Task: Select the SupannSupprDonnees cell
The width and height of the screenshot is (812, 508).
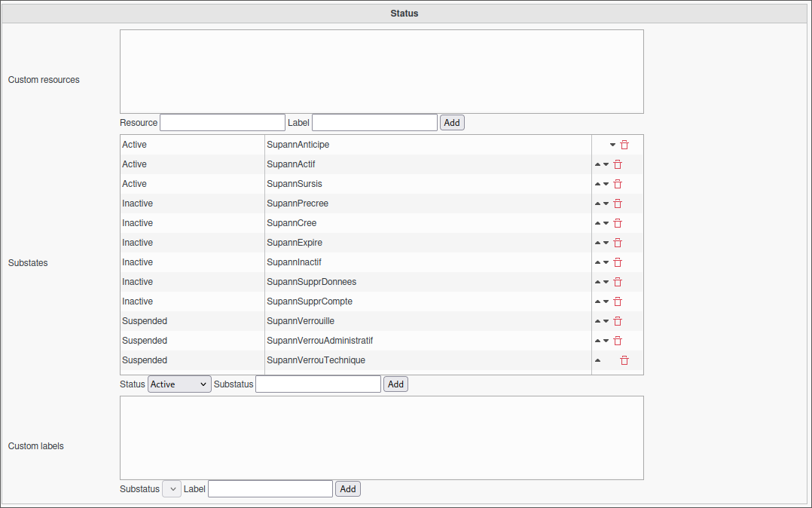Action: point(428,282)
